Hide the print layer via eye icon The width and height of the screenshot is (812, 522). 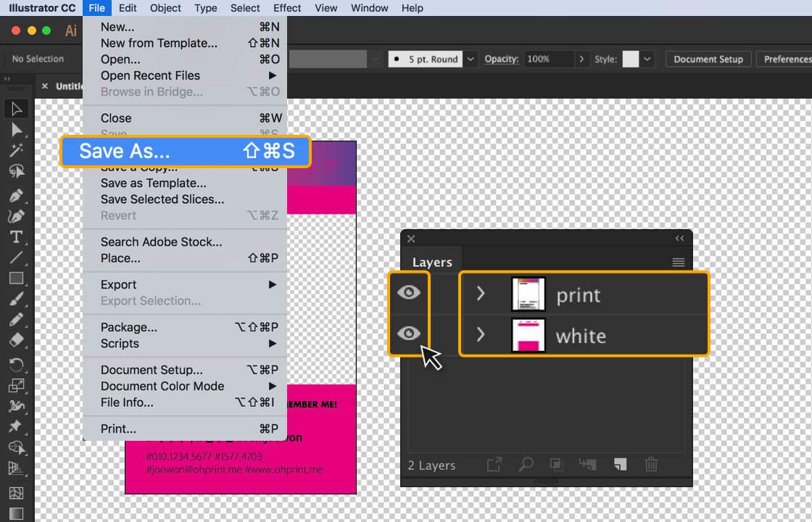[x=409, y=293]
